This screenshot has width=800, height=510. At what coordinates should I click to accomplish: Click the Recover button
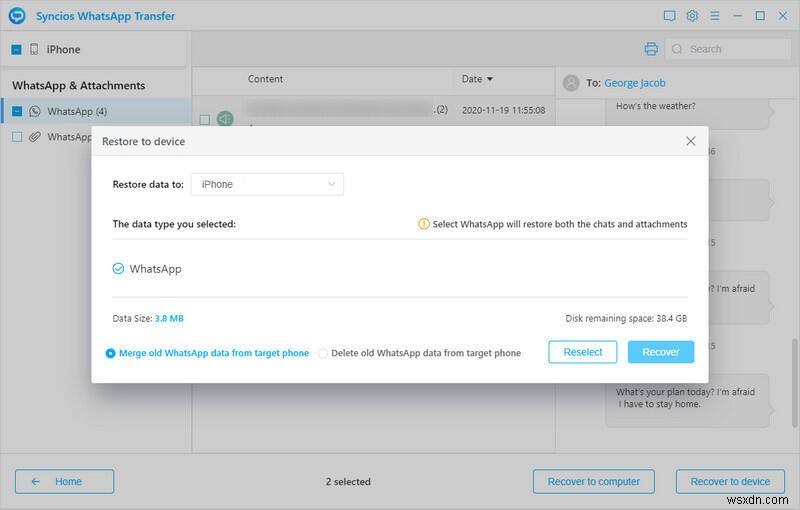tap(661, 352)
